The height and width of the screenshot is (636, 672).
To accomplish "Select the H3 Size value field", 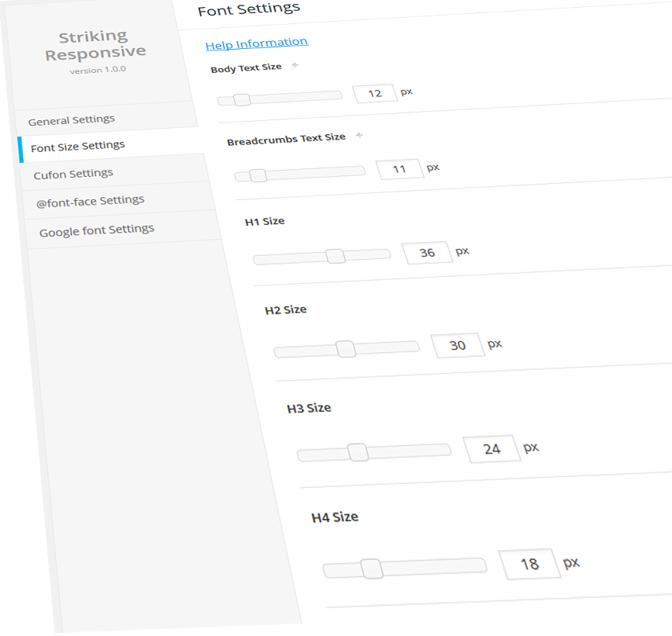I will pos(491,449).
